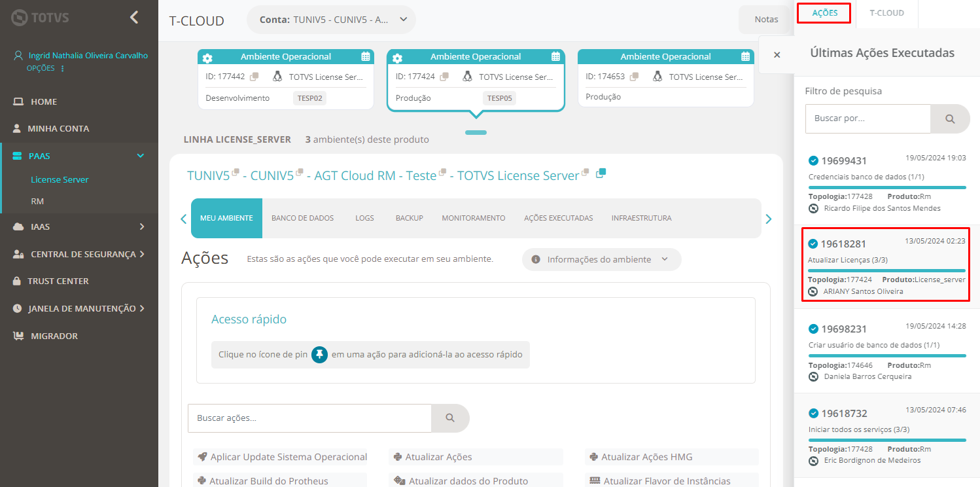
Task: Expand Informações do ambiente dropdown
Action: [601, 259]
